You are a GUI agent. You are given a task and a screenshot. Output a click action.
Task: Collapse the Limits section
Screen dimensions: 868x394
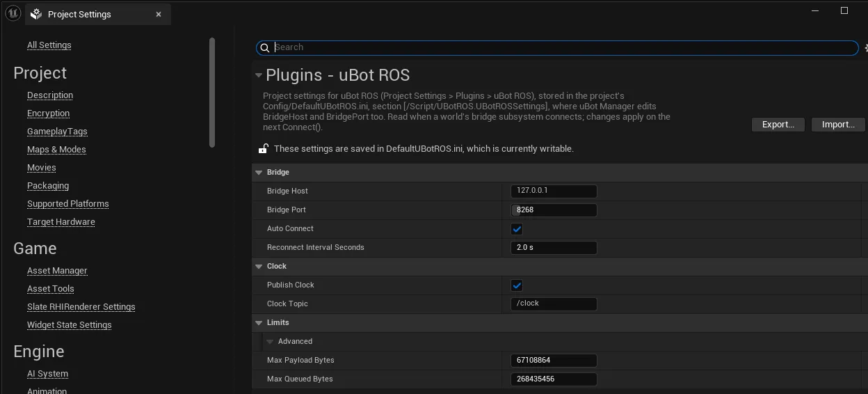point(259,323)
